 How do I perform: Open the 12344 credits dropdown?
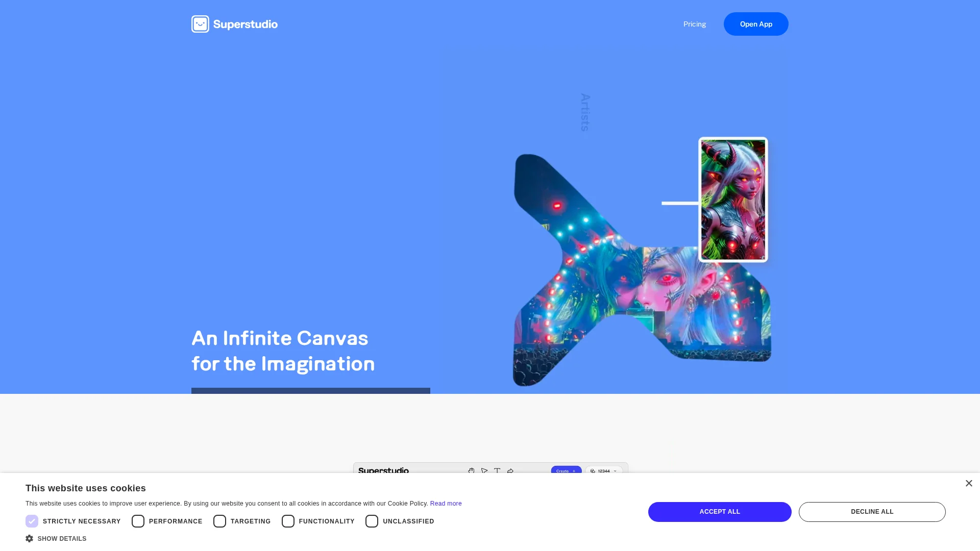pyautogui.click(x=615, y=471)
